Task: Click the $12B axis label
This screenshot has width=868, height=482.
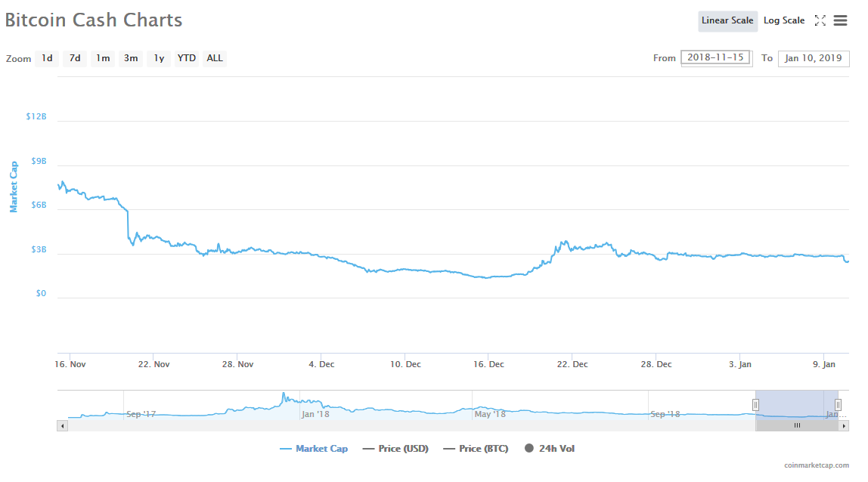Action: pos(36,117)
